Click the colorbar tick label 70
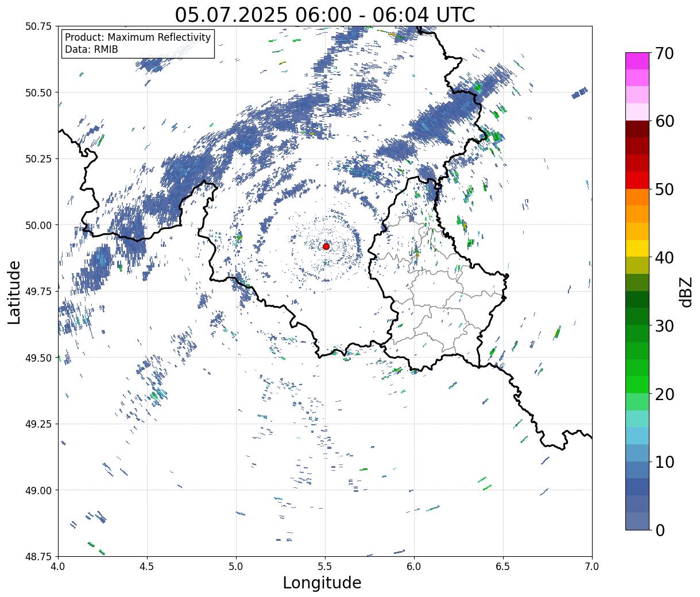 click(664, 53)
